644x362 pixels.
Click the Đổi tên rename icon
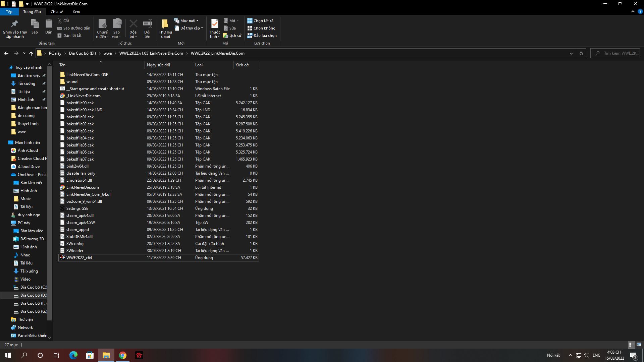coord(147,24)
